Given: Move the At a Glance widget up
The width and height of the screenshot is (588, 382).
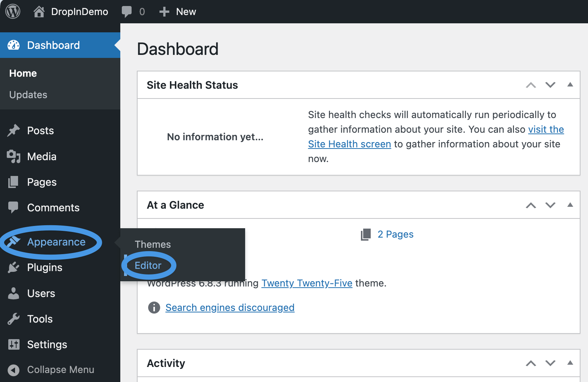Looking at the screenshot, I should coord(531,205).
